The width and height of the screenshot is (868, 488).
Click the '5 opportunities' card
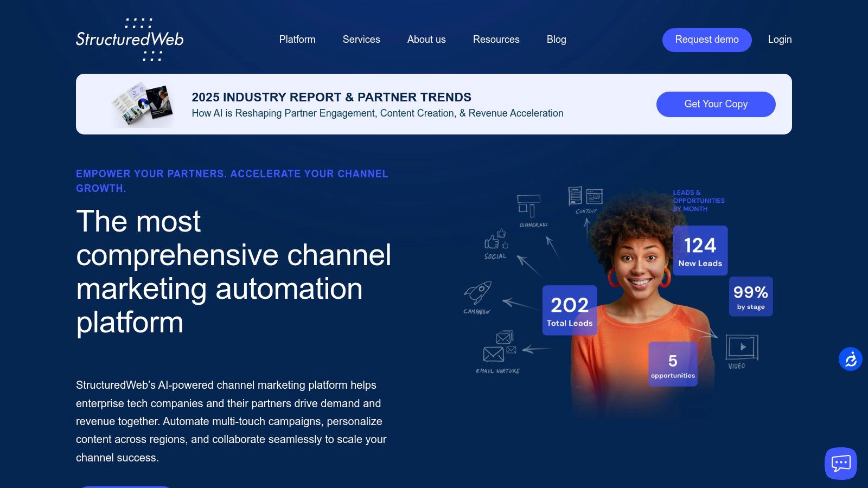click(x=673, y=364)
